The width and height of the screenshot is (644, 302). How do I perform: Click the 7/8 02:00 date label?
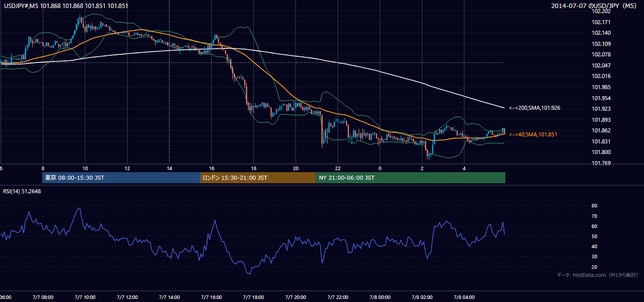point(422,297)
